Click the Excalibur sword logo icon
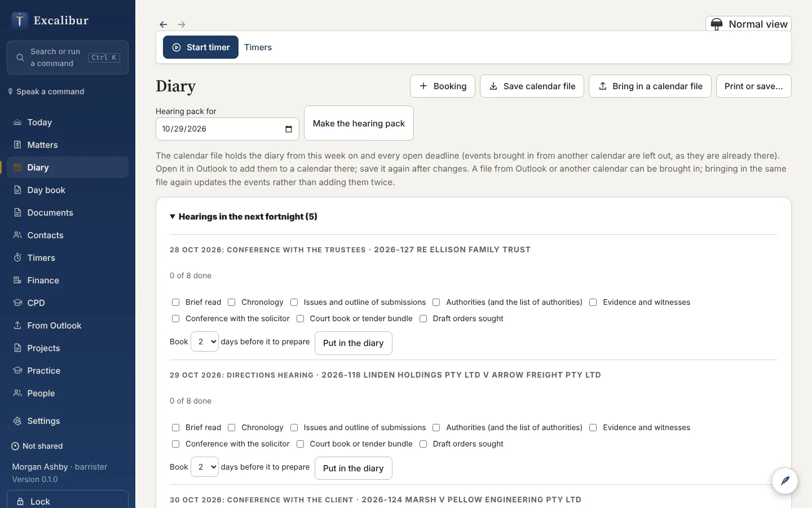This screenshot has height=508, width=812. pyautogui.click(x=20, y=20)
